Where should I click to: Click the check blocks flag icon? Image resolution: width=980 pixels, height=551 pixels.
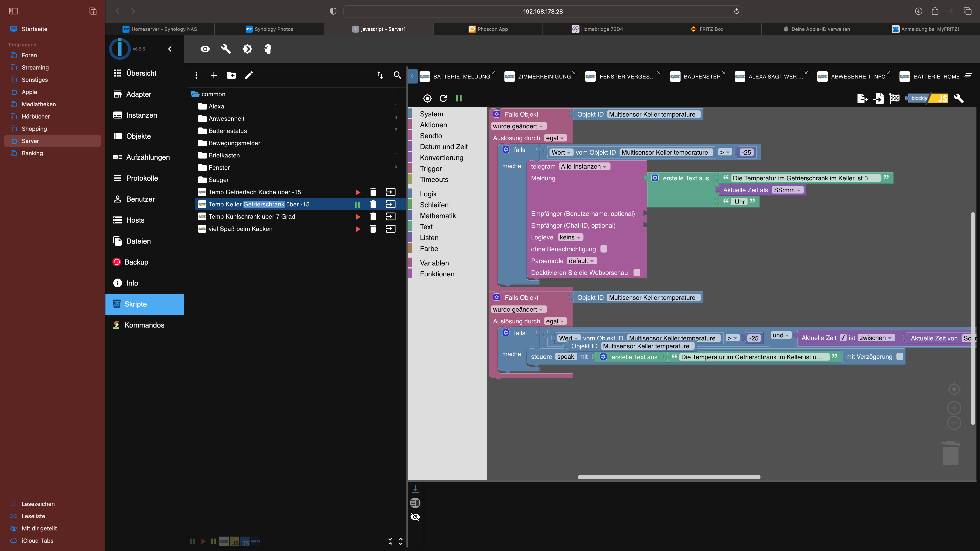click(894, 98)
